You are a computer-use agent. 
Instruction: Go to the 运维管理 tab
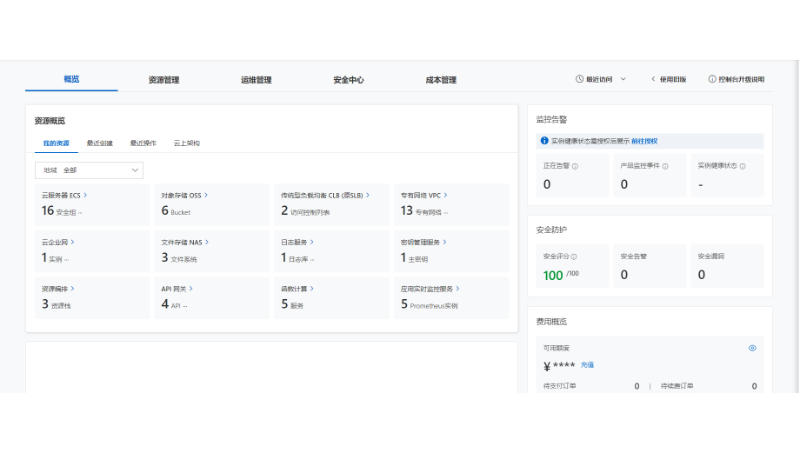[256, 80]
